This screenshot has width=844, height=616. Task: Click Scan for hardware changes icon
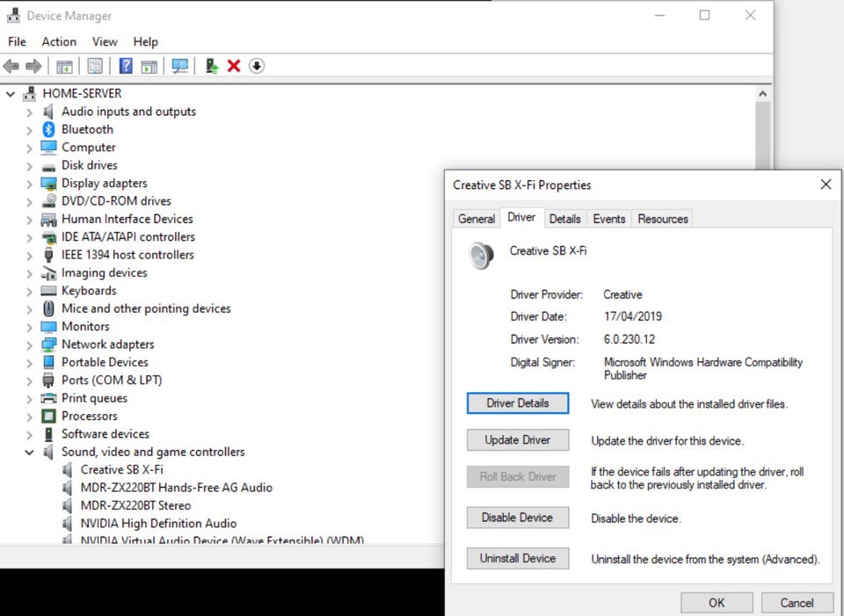[x=179, y=66]
